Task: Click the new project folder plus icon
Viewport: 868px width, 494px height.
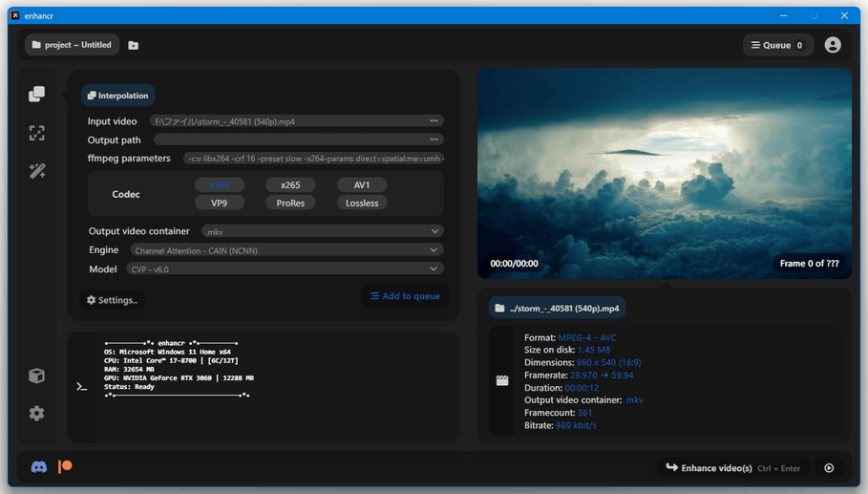Action: pyautogui.click(x=134, y=46)
